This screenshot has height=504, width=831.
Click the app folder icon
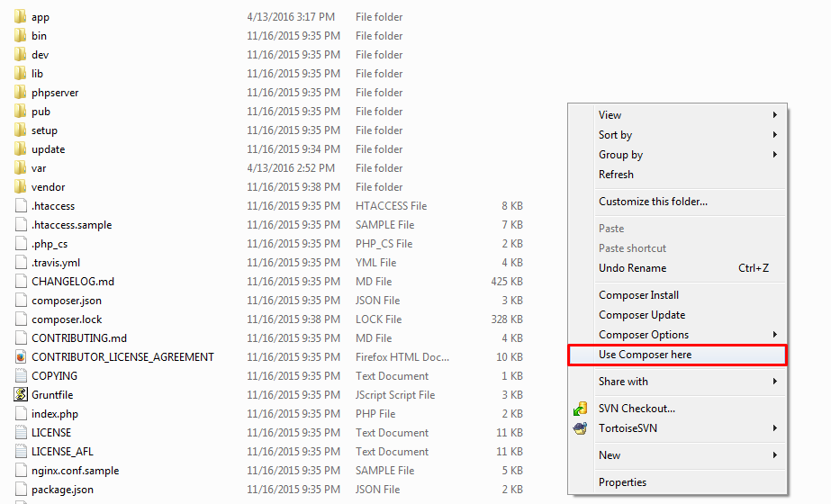(x=21, y=17)
